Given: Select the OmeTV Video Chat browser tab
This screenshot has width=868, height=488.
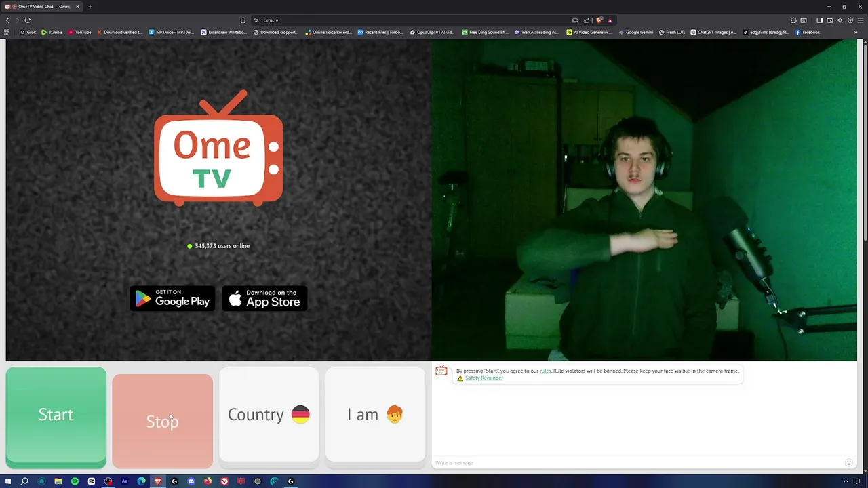Looking at the screenshot, I should [x=41, y=7].
